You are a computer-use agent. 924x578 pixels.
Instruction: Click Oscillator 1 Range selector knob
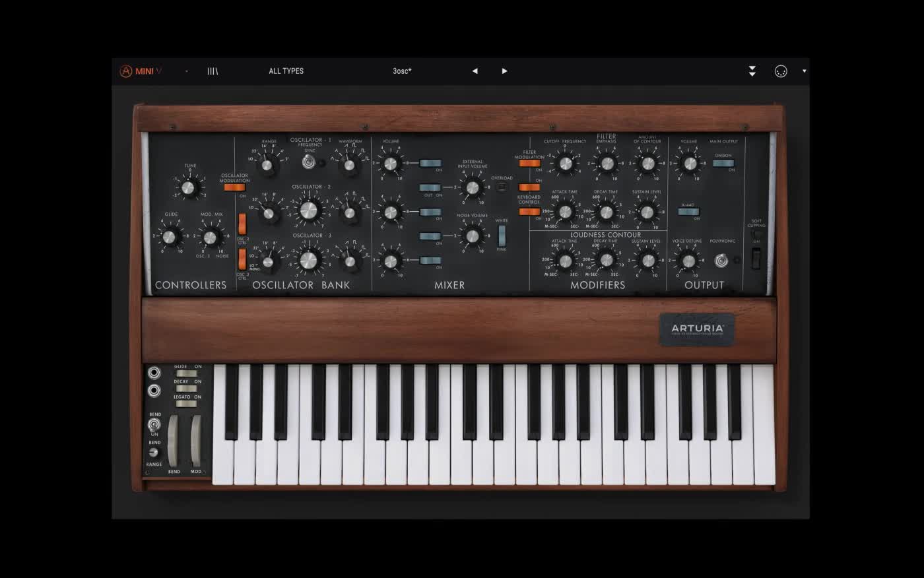point(267,164)
